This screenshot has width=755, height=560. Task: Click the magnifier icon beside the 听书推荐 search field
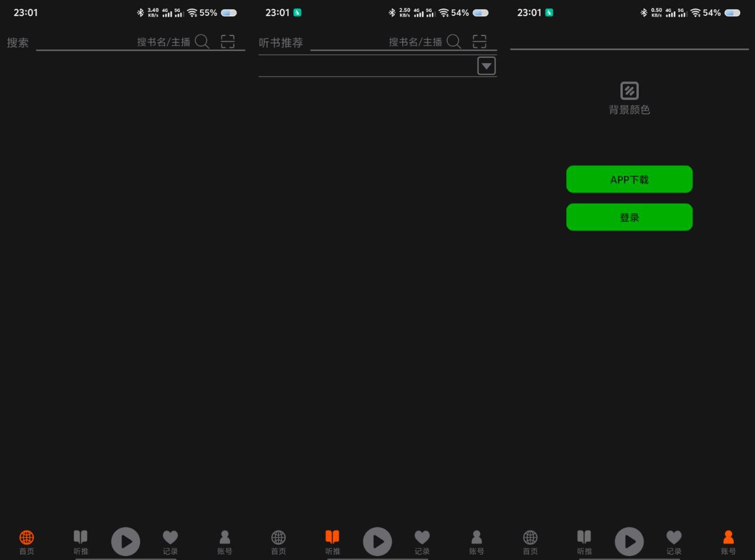point(454,41)
